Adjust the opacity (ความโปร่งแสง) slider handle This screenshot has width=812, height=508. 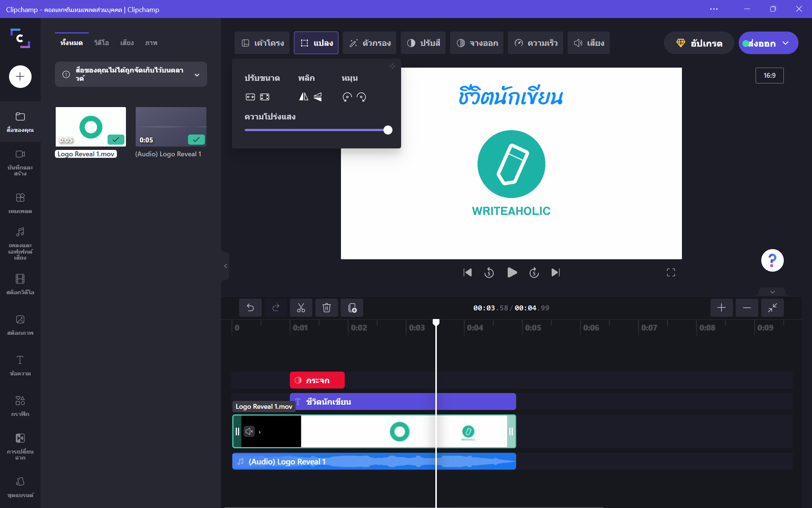[x=388, y=130]
